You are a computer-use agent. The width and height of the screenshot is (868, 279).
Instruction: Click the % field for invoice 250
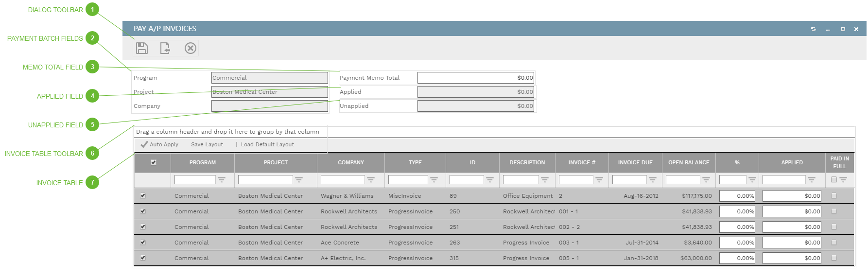[x=737, y=211]
